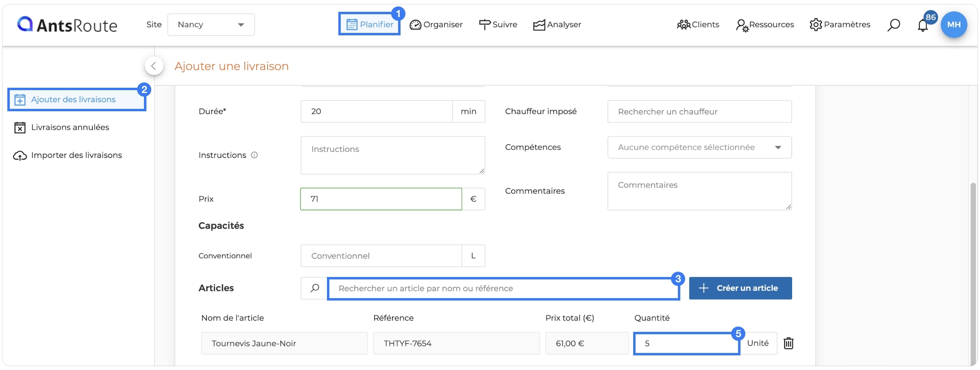Click the article search magnifier icon
This screenshot has width=980, height=370.
(x=314, y=288)
